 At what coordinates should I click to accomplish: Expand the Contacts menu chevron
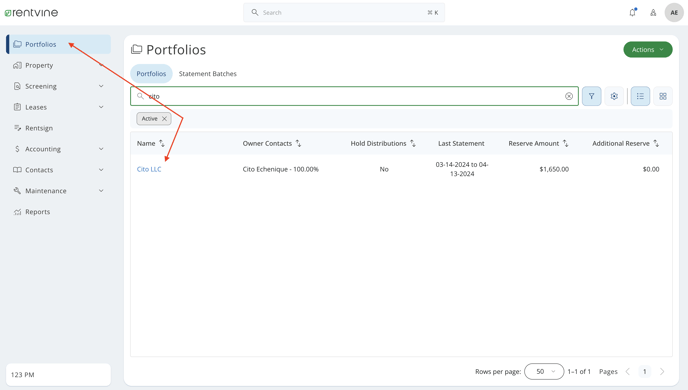[x=101, y=170]
